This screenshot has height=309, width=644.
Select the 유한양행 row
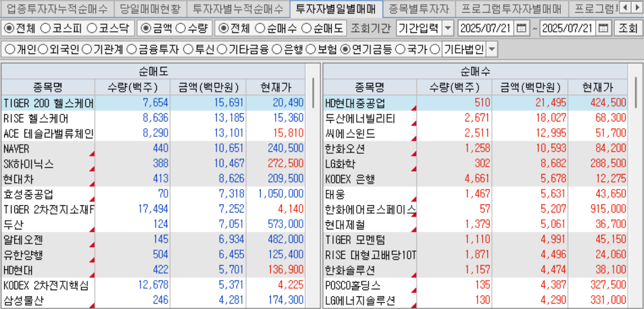(153, 255)
